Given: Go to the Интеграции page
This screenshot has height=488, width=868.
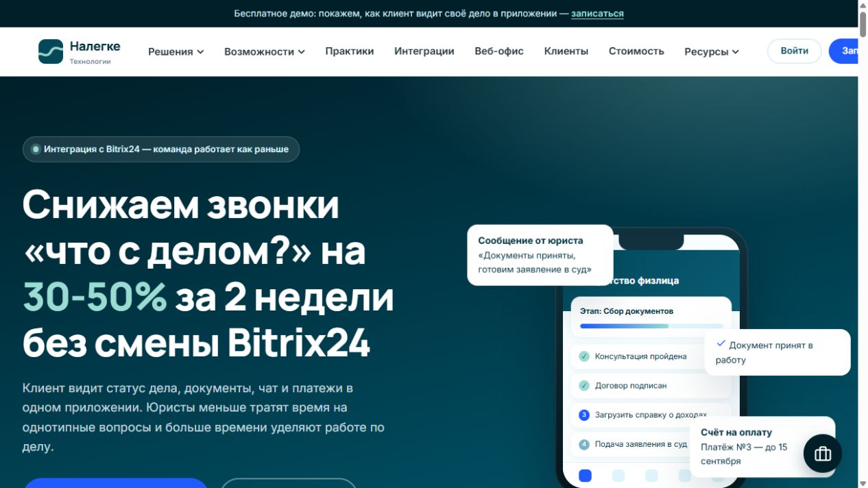Looking at the screenshot, I should click(424, 51).
